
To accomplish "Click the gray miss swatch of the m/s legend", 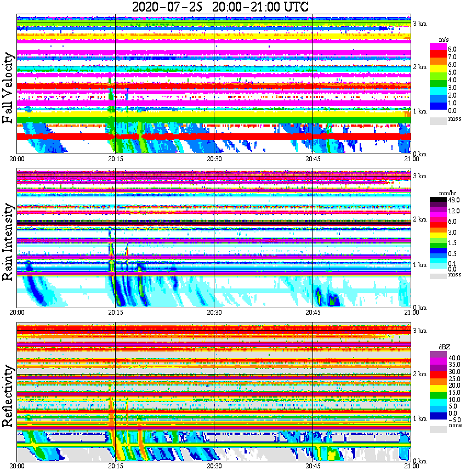I will [x=438, y=121].
